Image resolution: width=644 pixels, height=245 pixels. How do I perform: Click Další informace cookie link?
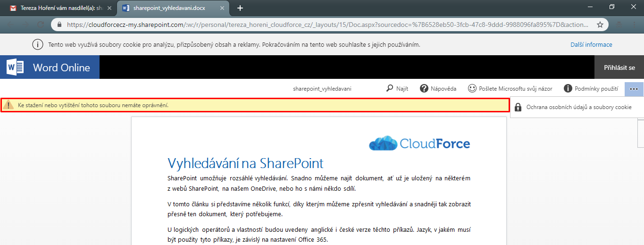(591, 45)
